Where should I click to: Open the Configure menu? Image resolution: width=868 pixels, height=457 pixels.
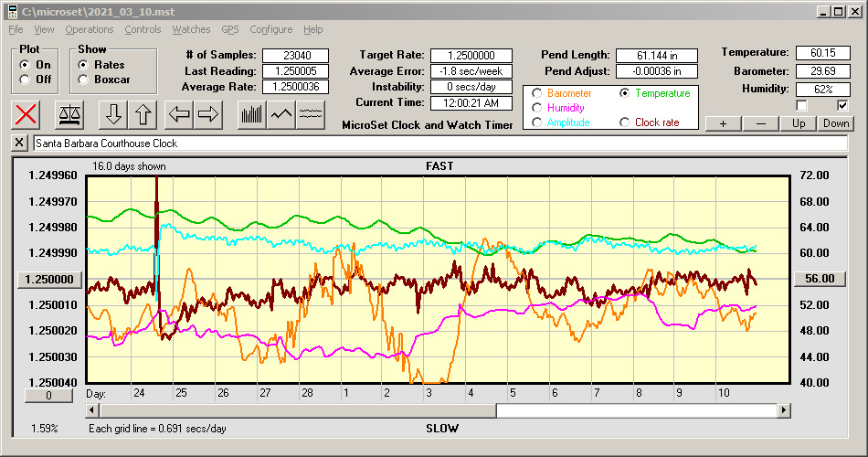click(270, 29)
